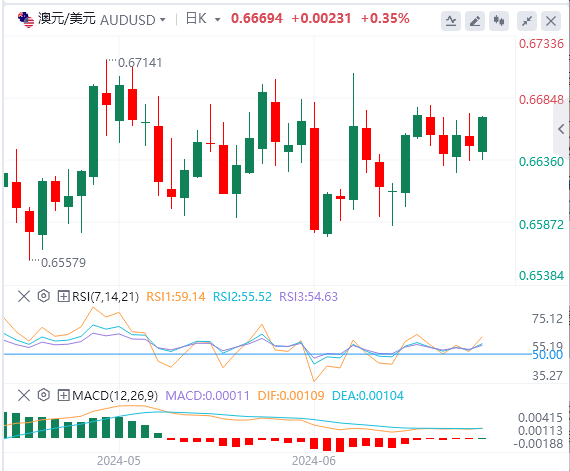
Task: Expand MACD panel with plus box
Action: (x=63, y=395)
